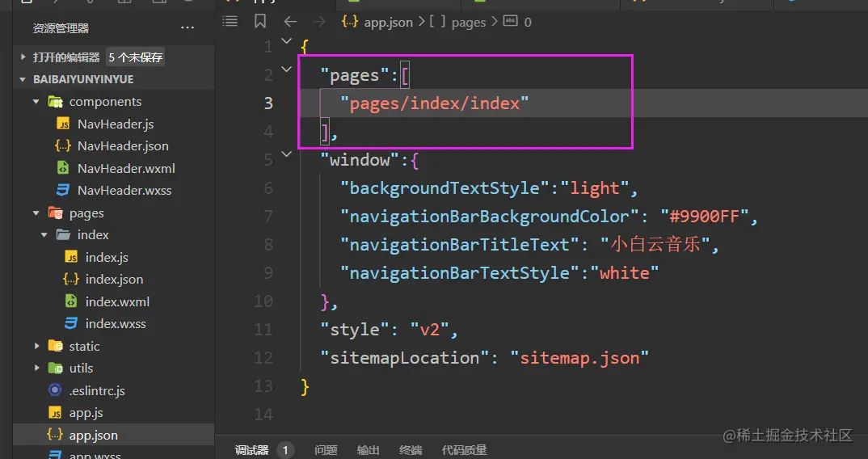Click the 0 breadcrumb segment
The image size is (868, 459).
[528, 22]
